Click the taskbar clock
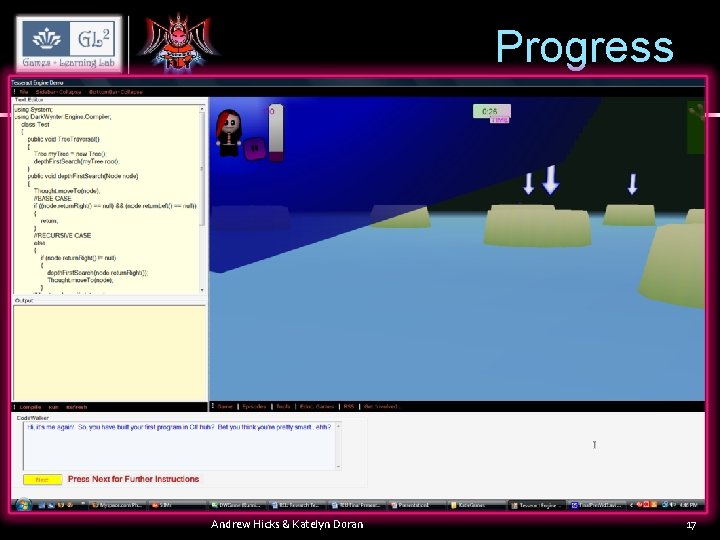The image size is (720, 540). 689,506
